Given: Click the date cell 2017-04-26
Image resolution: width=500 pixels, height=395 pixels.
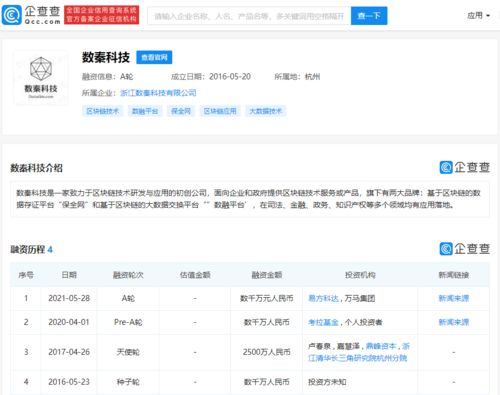Looking at the screenshot, I should pos(69,352).
